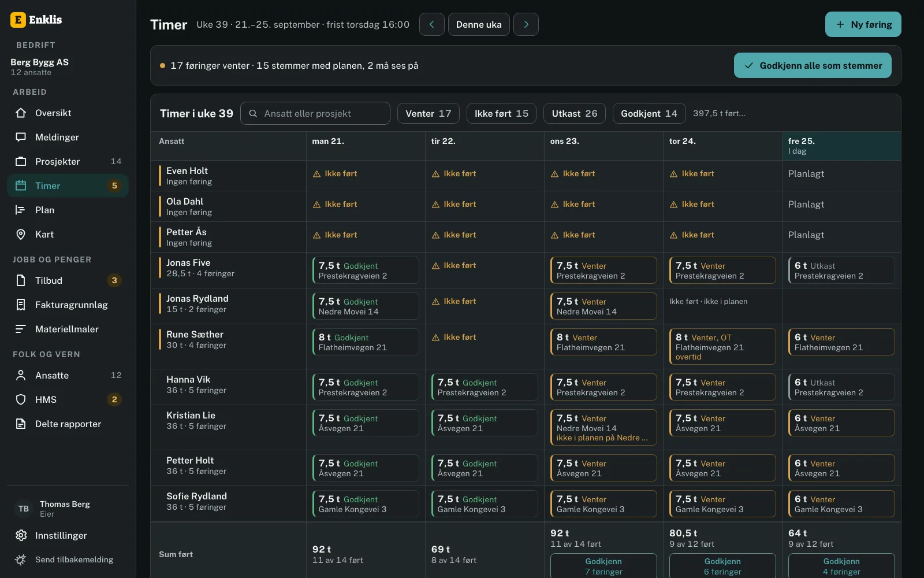The height and width of the screenshot is (578, 924).
Task: Toggle the Venter 17 filter
Action: tap(429, 113)
